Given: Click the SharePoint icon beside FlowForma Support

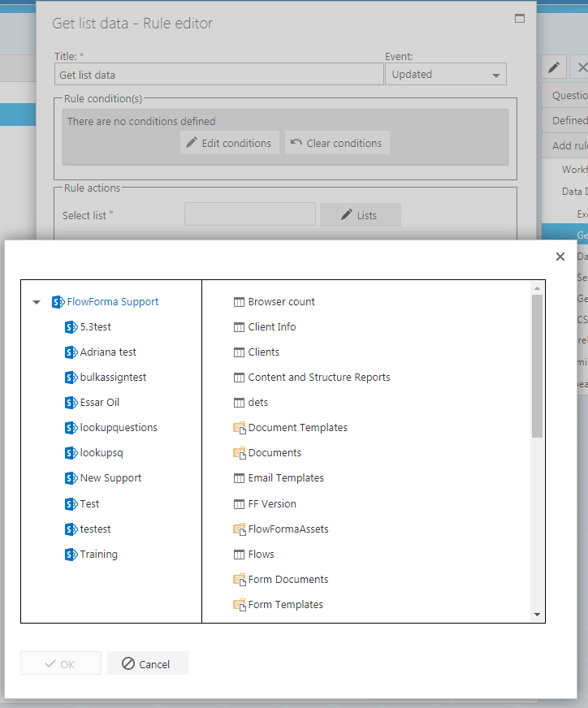Looking at the screenshot, I should pos(58,301).
